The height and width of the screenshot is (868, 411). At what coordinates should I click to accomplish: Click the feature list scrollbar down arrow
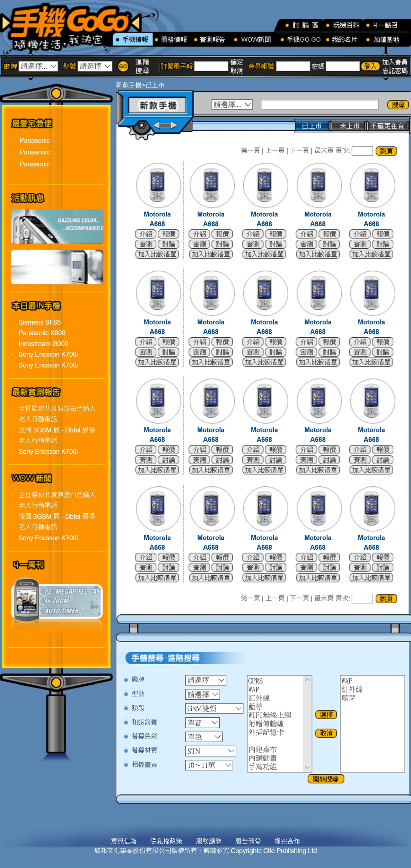point(307,767)
